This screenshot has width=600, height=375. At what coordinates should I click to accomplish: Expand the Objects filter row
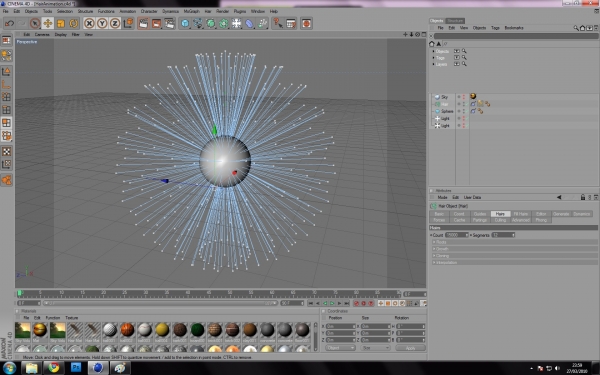434,51
